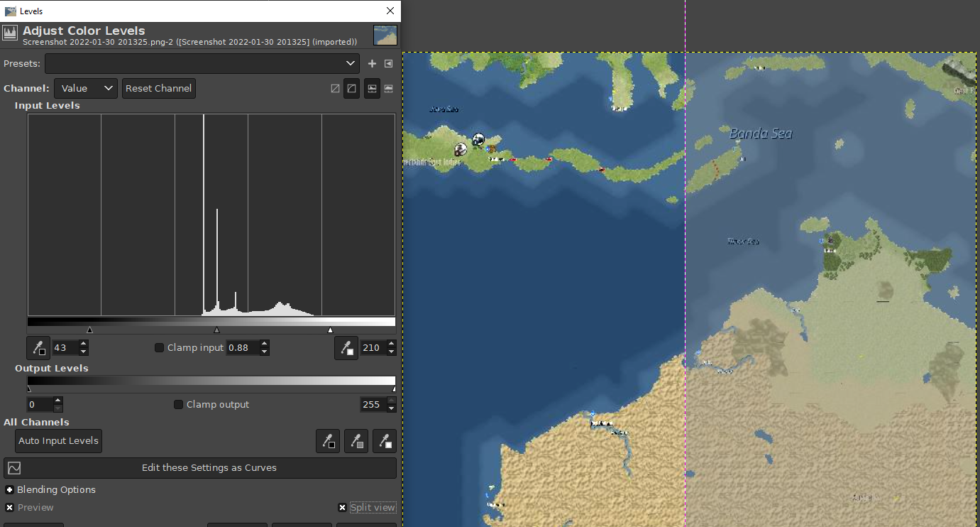Toggle the Split view checkbox

tap(342, 508)
